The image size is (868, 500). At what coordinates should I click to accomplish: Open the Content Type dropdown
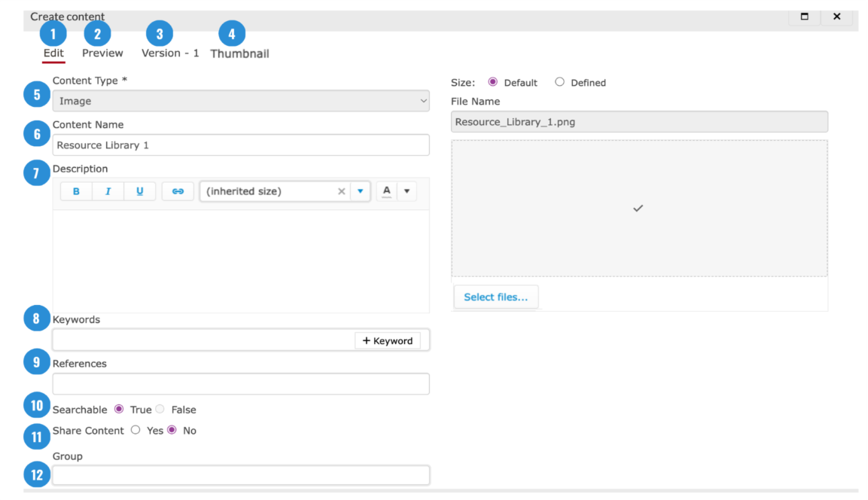tap(241, 101)
